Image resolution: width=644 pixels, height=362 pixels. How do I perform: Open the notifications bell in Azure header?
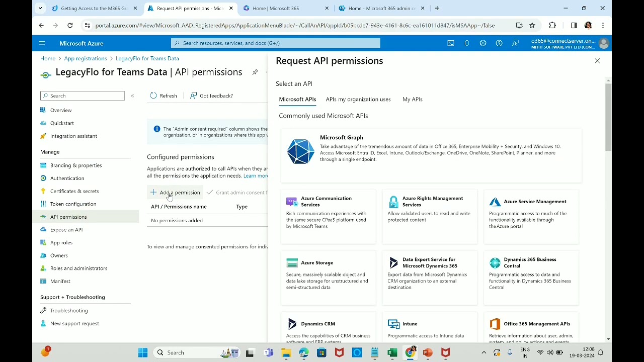[467, 43]
